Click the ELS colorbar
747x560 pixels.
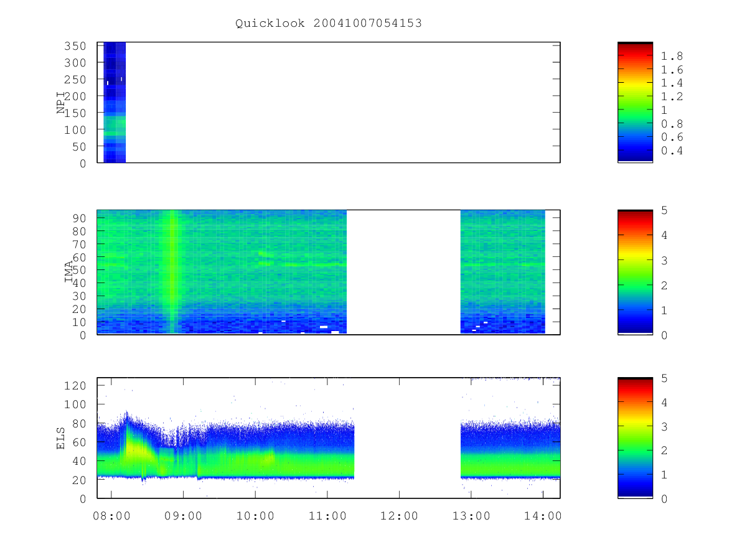635,438
